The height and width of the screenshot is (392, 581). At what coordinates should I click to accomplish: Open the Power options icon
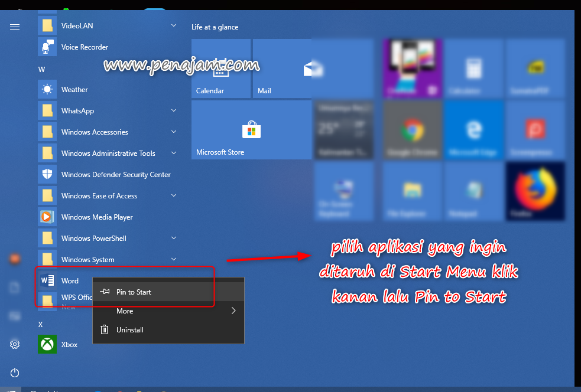click(14, 373)
